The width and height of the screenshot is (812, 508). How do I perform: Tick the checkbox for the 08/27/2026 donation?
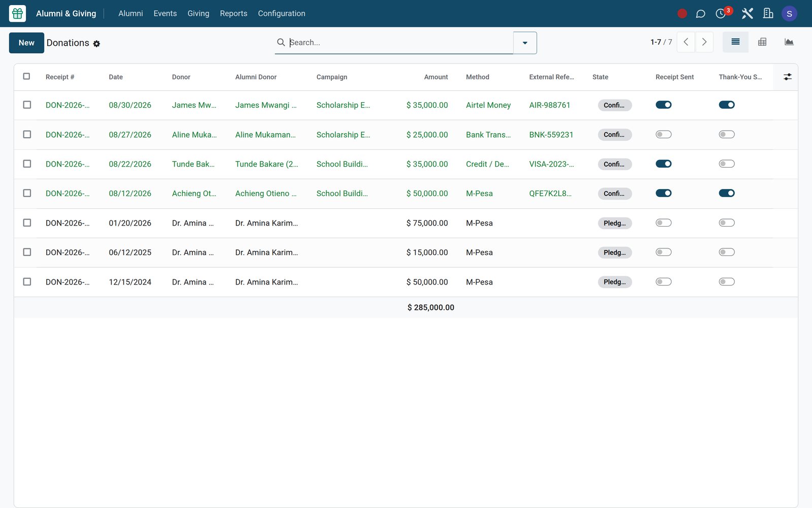pyautogui.click(x=27, y=134)
